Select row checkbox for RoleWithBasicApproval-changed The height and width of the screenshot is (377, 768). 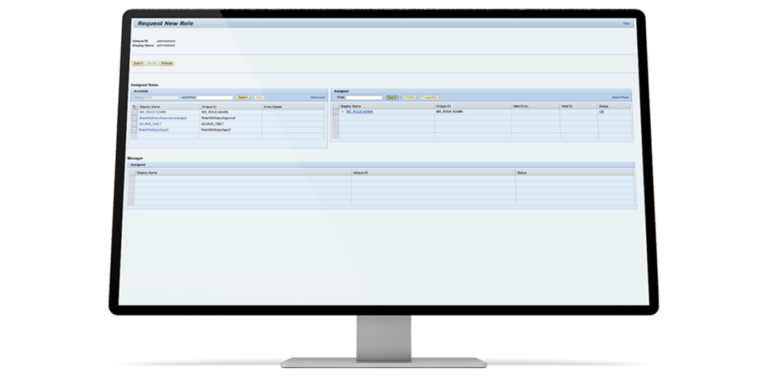[134, 118]
